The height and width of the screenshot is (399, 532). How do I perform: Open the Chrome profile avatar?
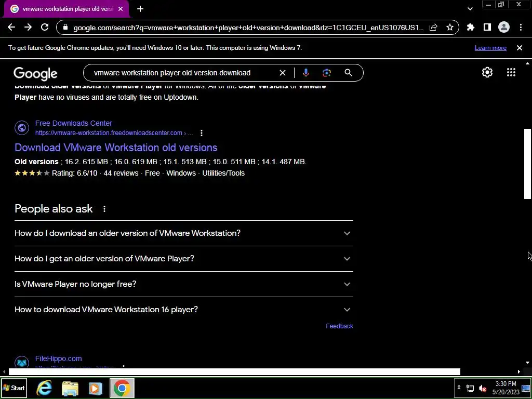pyautogui.click(x=504, y=28)
